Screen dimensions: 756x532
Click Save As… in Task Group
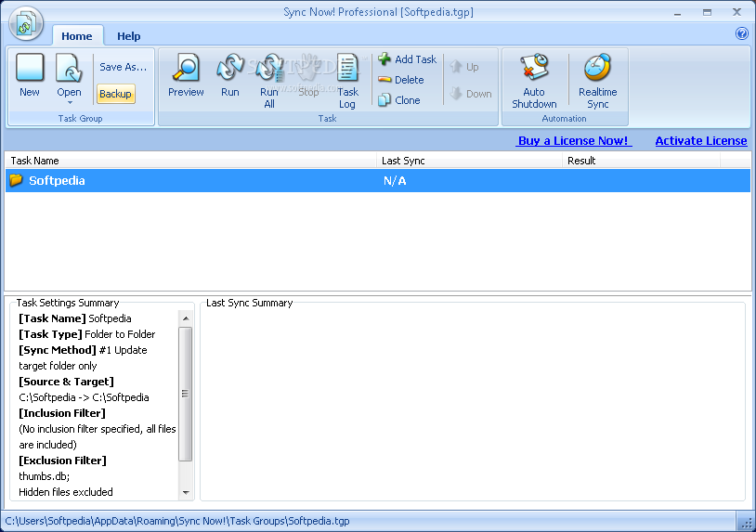(x=123, y=67)
